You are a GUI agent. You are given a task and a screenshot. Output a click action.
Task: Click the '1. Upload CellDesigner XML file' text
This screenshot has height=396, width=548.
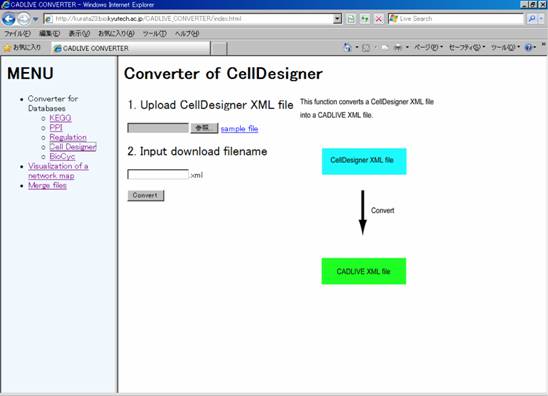pyautogui.click(x=210, y=105)
